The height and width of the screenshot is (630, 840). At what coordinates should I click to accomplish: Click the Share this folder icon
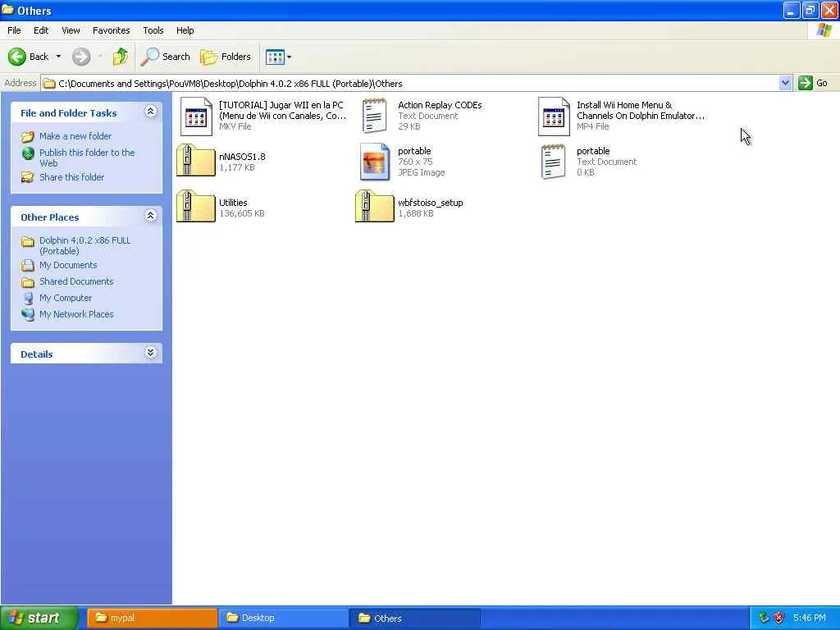[27, 177]
